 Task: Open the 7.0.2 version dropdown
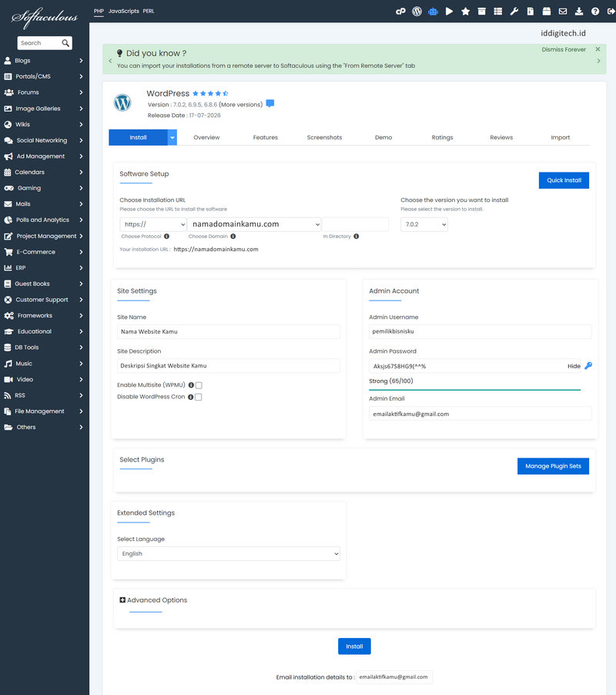click(x=424, y=224)
